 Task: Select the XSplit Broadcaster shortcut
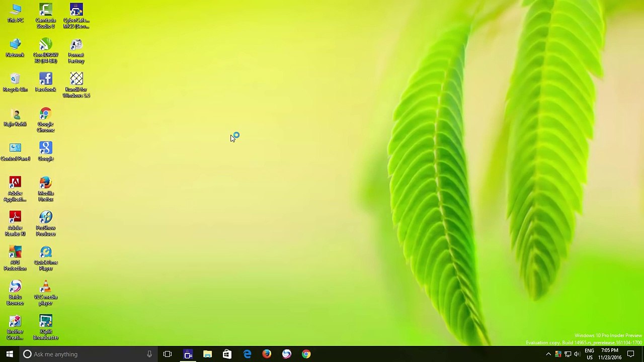(x=46, y=328)
